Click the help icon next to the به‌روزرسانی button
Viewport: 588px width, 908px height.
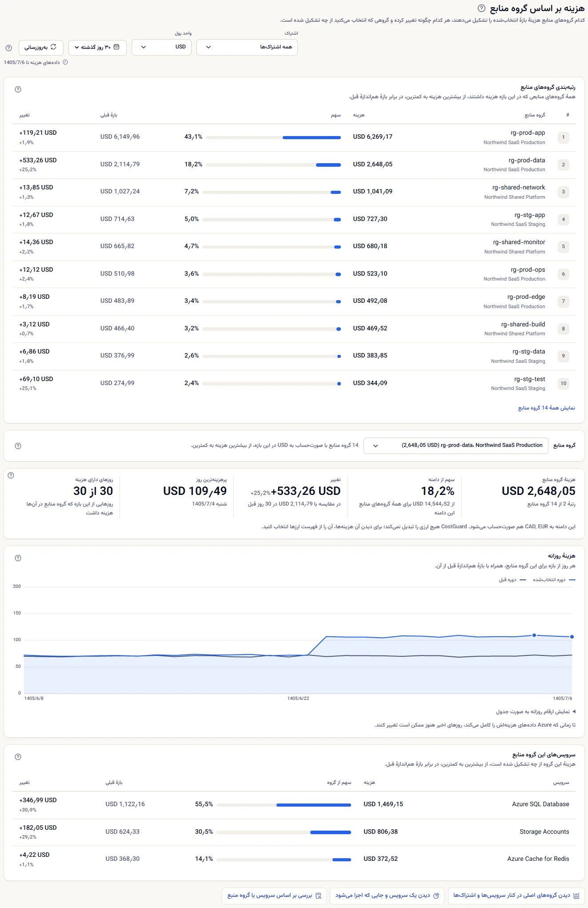pos(8,48)
